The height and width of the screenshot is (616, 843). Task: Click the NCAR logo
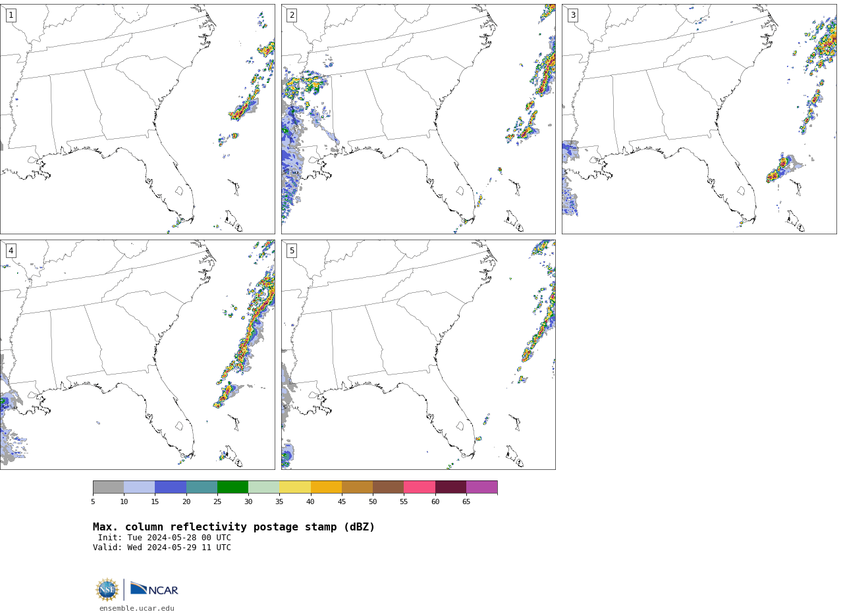coord(154,589)
